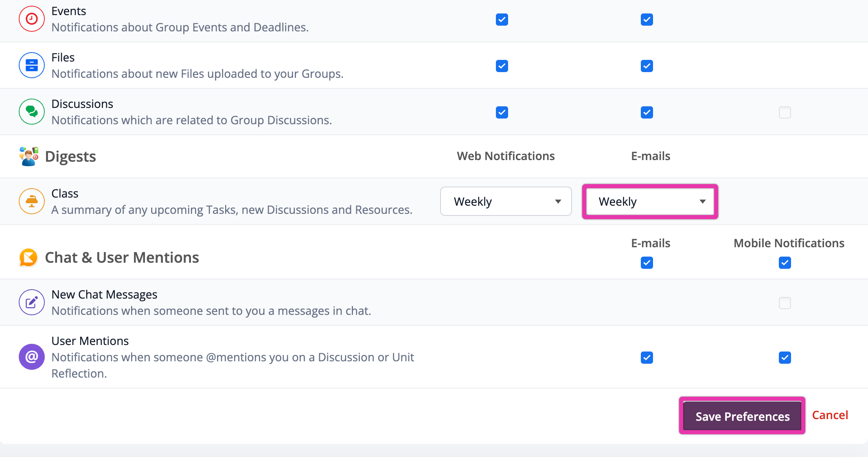The height and width of the screenshot is (457, 868).
Task: Enable Discussions mobile notifications checkbox
Action: tap(785, 112)
